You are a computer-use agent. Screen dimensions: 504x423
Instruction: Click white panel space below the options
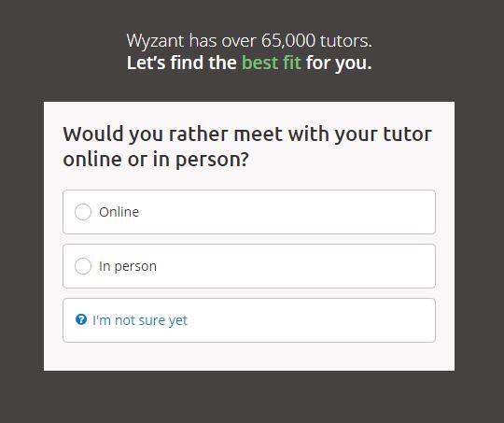click(x=249, y=357)
